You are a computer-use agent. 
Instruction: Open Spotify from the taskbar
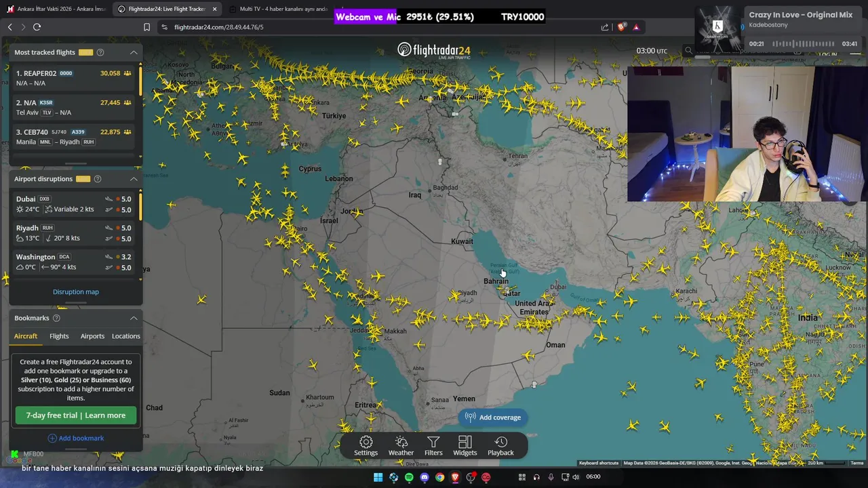[x=409, y=477]
